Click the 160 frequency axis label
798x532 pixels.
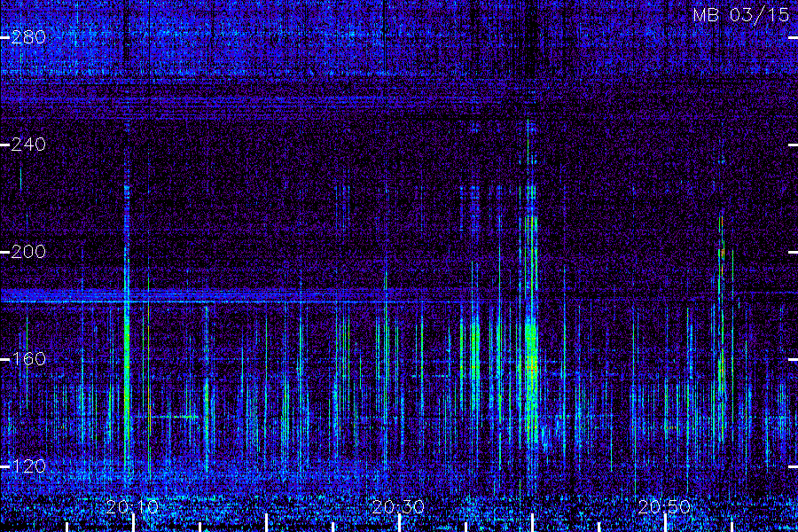[28, 359]
